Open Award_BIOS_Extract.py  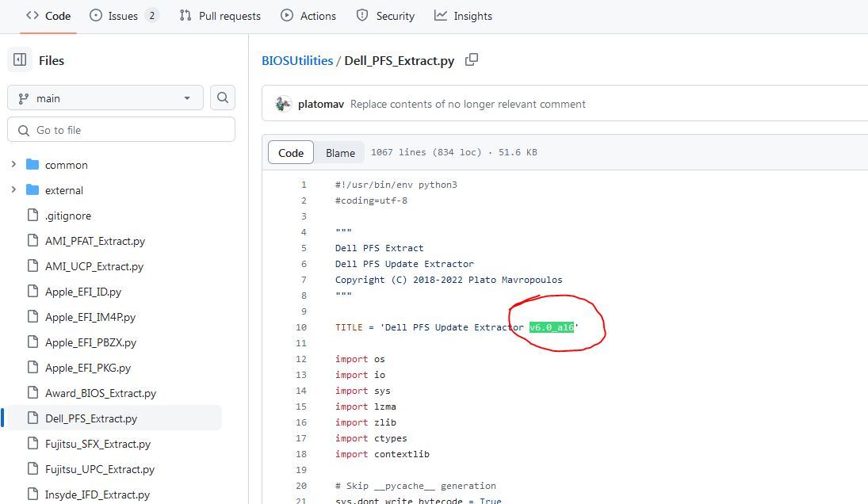point(101,393)
